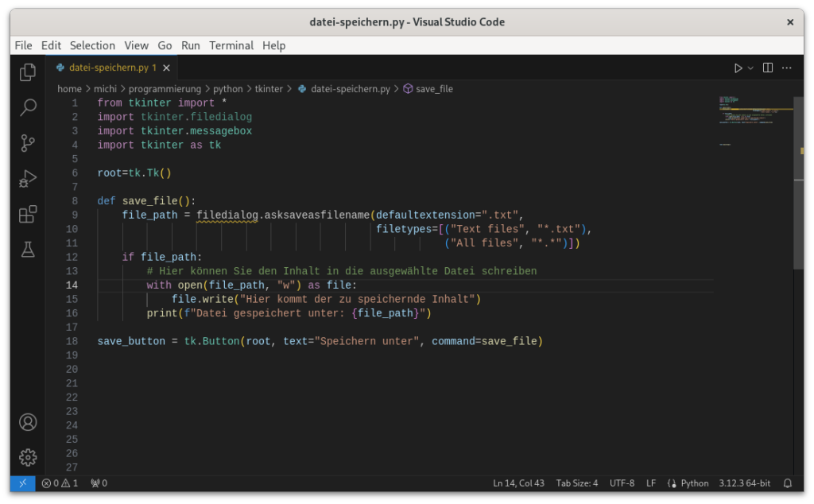Click line number 14 in the gutter
814x504 pixels.
coord(72,285)
